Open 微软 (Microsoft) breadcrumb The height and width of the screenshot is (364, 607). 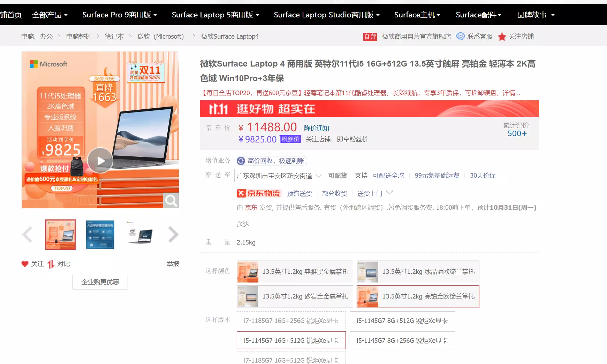pyautogui.click(x=160, y=37)
